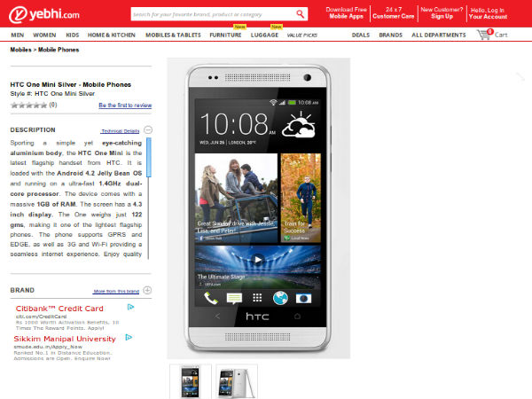The image size is (532, 399).
Task: Collapse the Description section
Action: 148,129
